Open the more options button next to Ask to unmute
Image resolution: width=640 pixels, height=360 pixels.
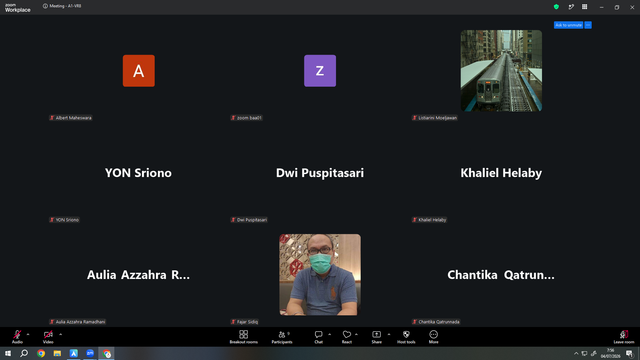point(588,25)
